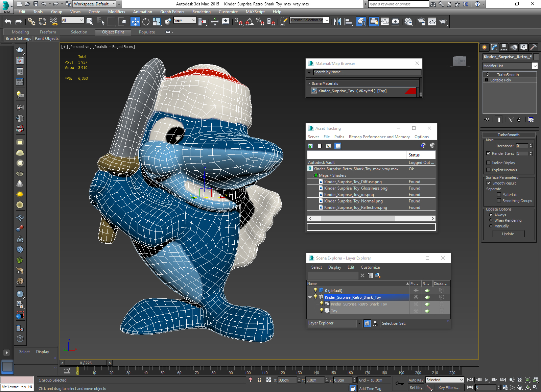Click the Undo arrow in main toolbar

pos(8,22)
